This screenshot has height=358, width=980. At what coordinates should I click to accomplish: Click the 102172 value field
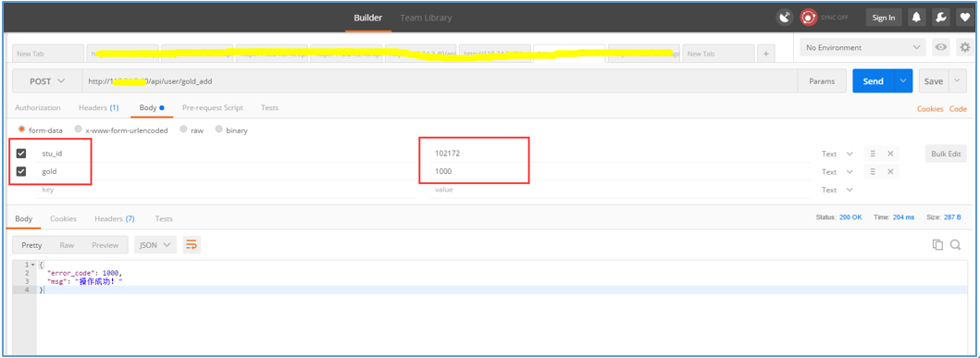coord(619,154)
